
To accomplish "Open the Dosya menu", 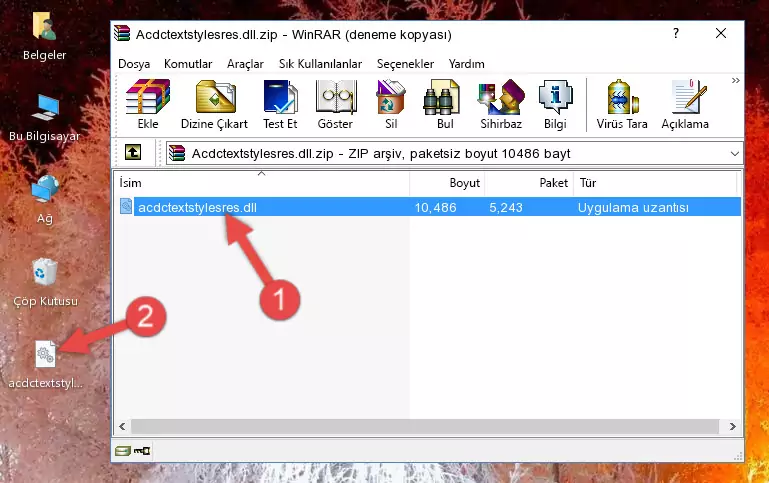I will [134, 64].
